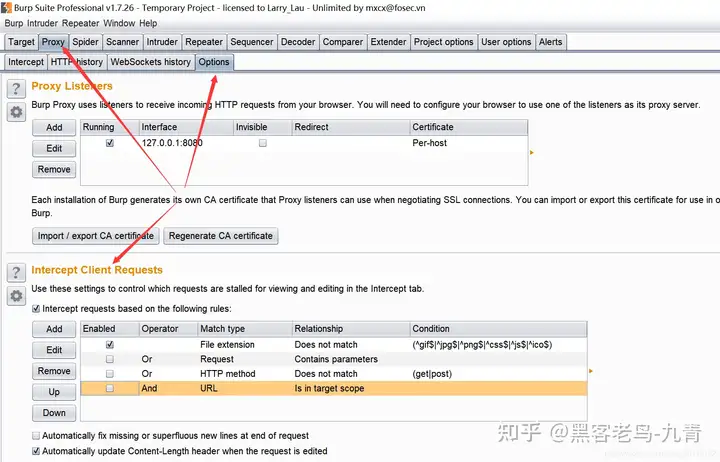The image size is (720, 462).
Task: Switch to the HTTP history sub-tab
Action: (77, 62)
